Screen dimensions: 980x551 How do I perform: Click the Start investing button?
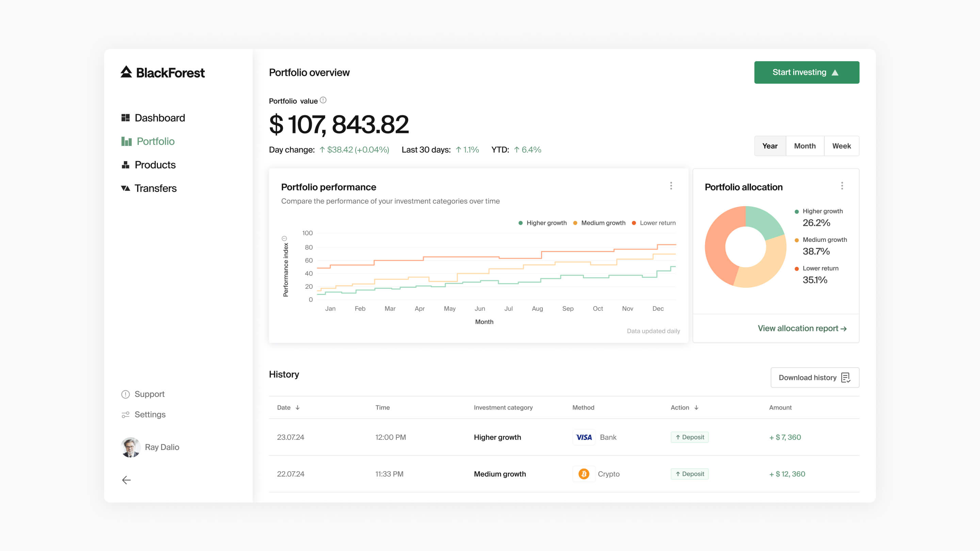point(806,72)
